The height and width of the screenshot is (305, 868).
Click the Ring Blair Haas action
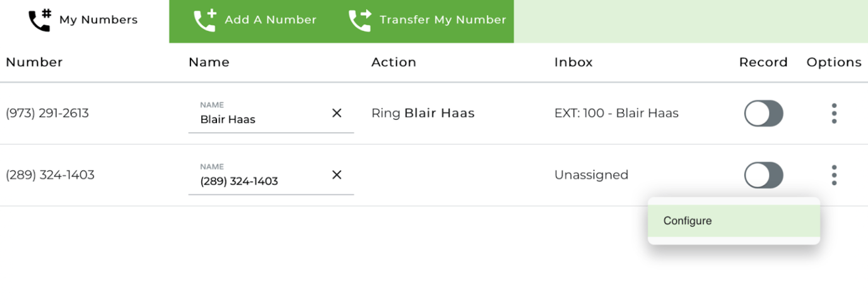423,114
